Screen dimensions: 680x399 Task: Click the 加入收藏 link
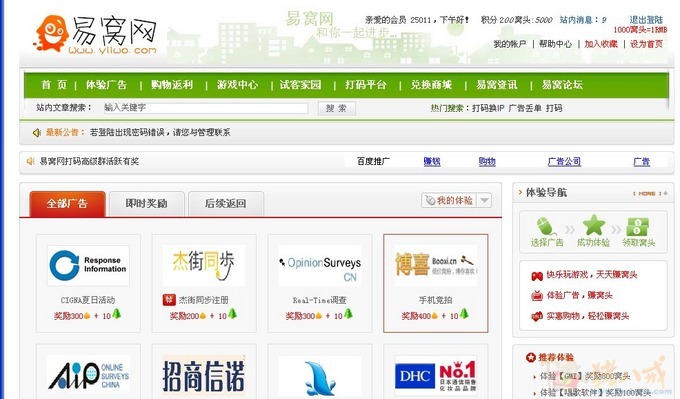click(601, 44)
